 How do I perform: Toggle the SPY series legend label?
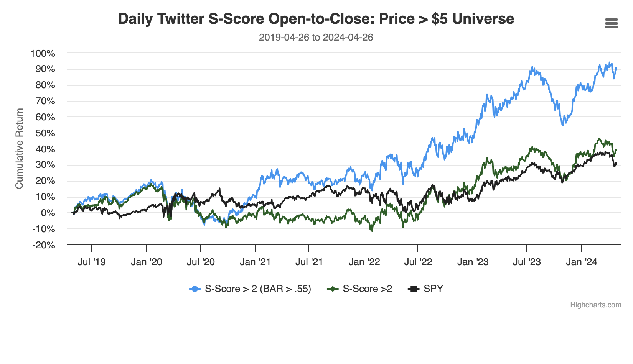433,289
